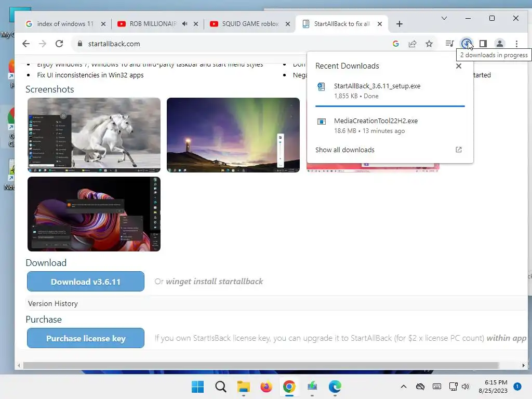Mute the ROB MILLIONAIRE tab audio icon
The width and height of the screenshot is (532, 399).
pos(184,24)
